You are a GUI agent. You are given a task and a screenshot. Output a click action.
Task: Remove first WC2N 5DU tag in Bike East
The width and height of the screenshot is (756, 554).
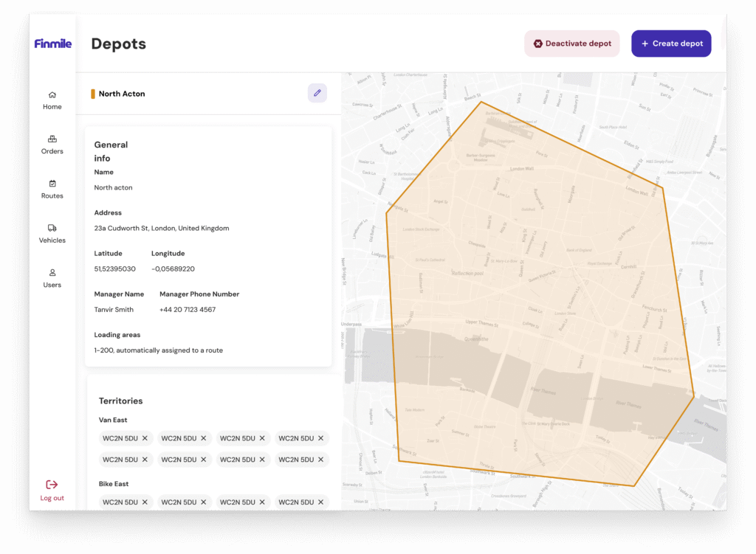point(145,502)
